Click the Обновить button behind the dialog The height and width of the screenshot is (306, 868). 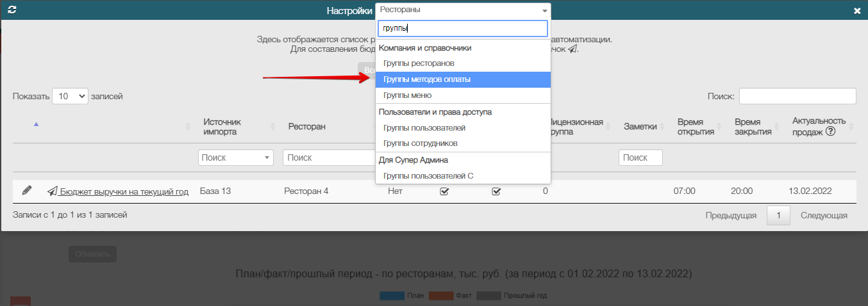tap(92, 254)
